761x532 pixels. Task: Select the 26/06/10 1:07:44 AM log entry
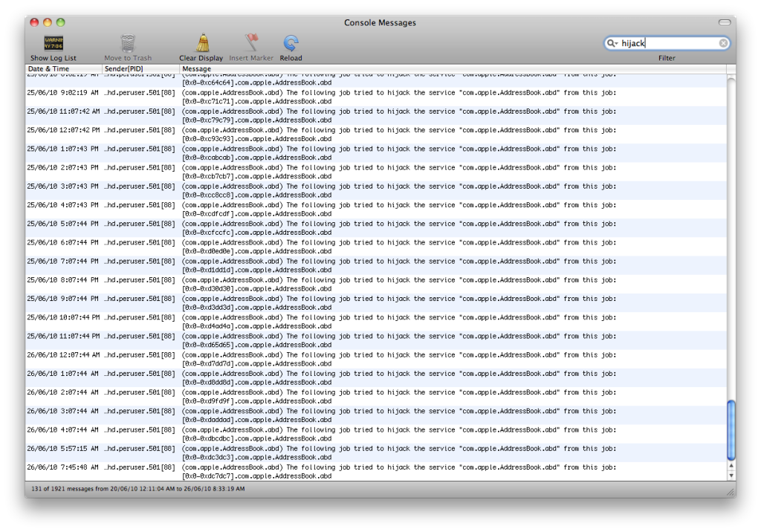tap(376, 378)
